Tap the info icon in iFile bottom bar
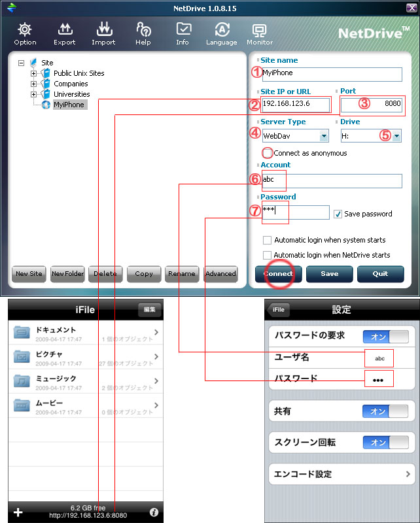 point(154,512)
